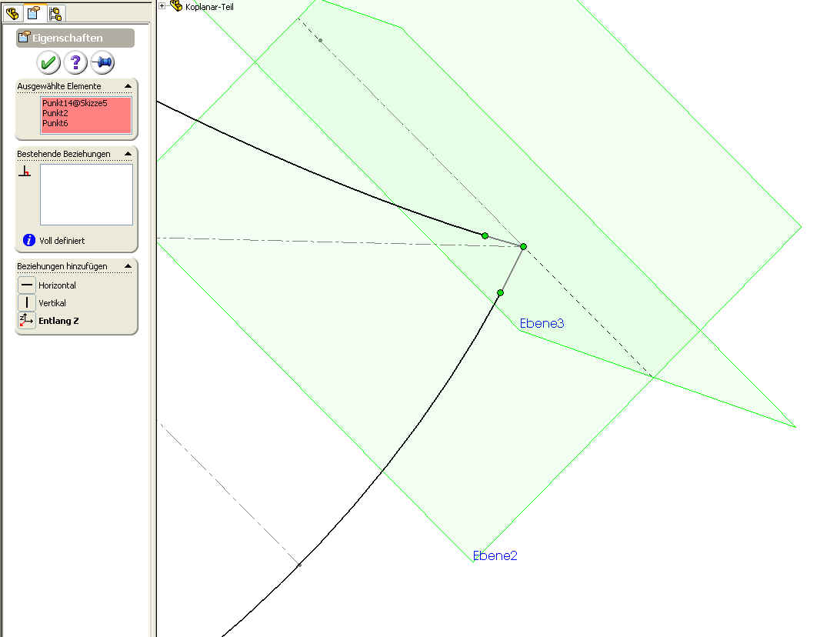The image size is (840, 637).
Task: Switch to the ConfigurationManager tab
Action: 55,13
